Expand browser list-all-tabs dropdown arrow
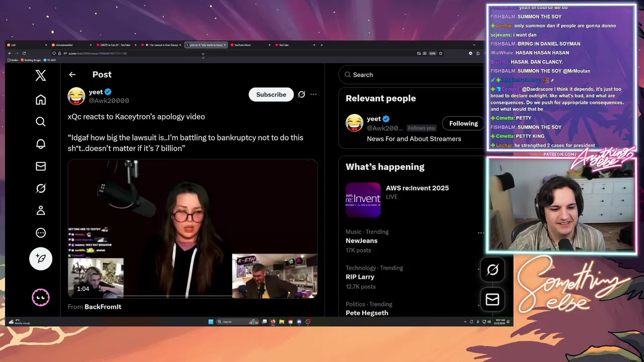The height and width of the screenshot is (362, 644). click(x=474, y=45)
